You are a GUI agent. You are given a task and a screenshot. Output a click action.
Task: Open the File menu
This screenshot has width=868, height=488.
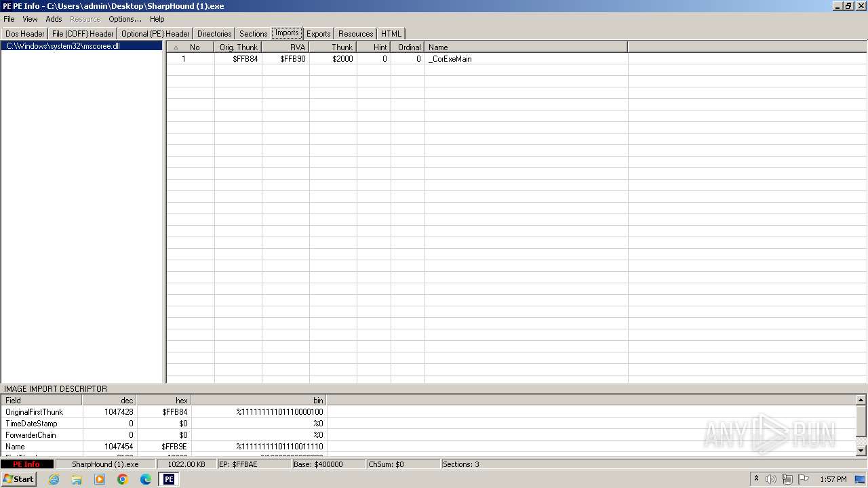[9, 19]
